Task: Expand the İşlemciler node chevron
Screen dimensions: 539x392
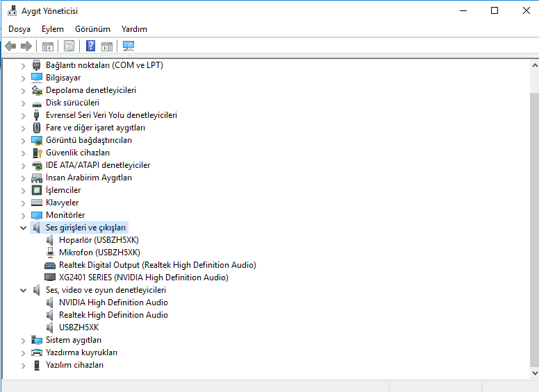Action: (24, 191)
